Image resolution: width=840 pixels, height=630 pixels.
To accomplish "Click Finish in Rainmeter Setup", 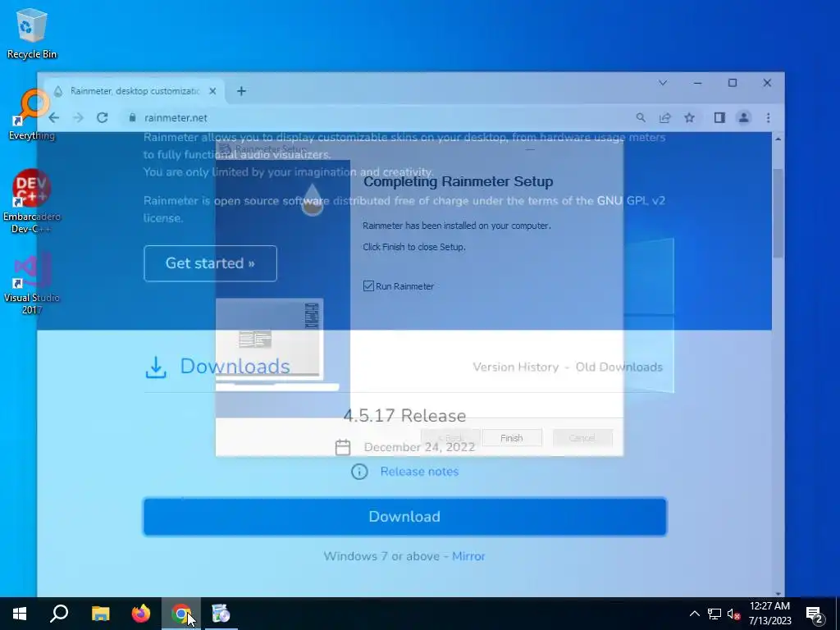I will tap(512, 438).
